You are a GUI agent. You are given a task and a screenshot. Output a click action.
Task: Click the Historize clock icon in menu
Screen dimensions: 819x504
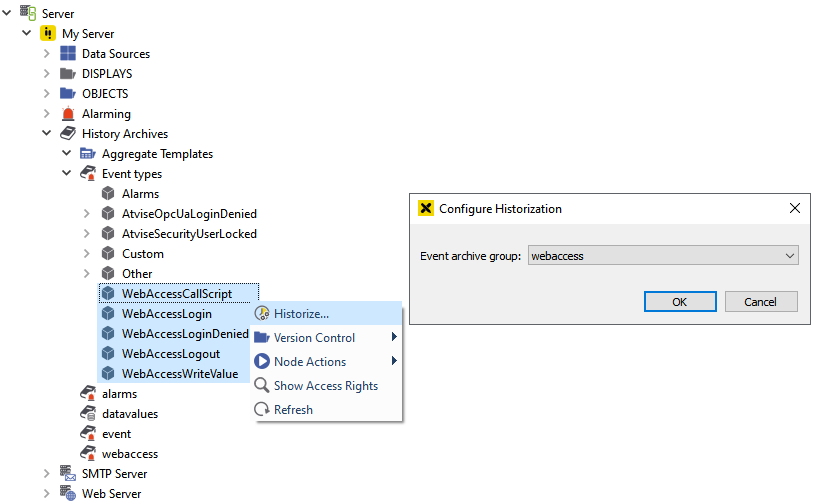(x=262, y=313)
